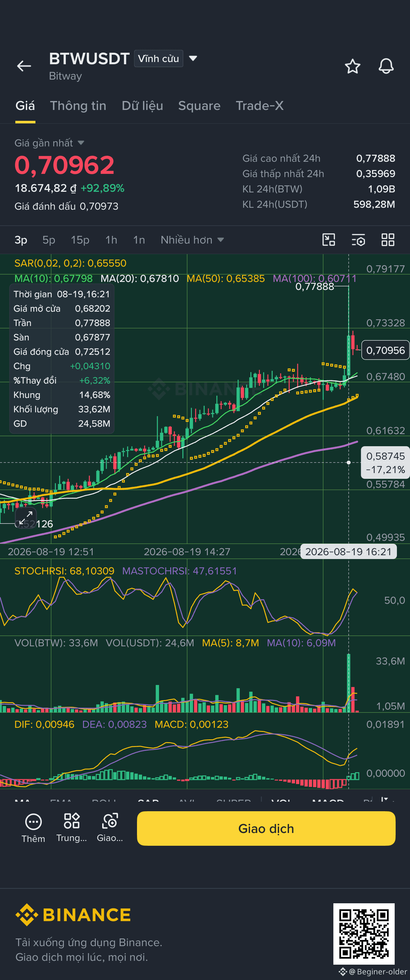Tap the tallest green volume bar
This screenshot has width=410, height=980.
[x=348, y=683]
